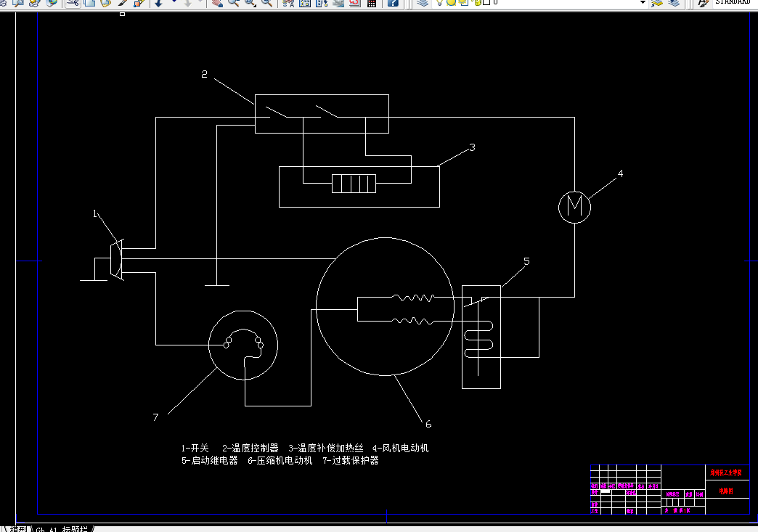Viewport: 758px width, 532px height.
Task: Click the 3D DWF globe icon
Action: (x=52, y=2)
